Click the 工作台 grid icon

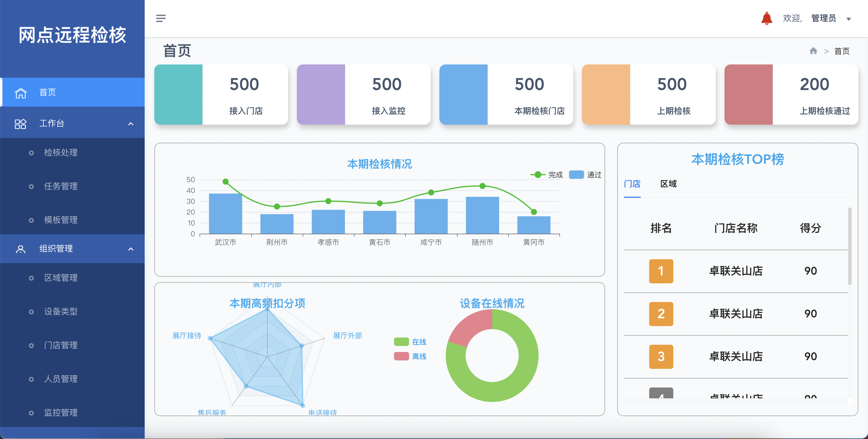20,123
